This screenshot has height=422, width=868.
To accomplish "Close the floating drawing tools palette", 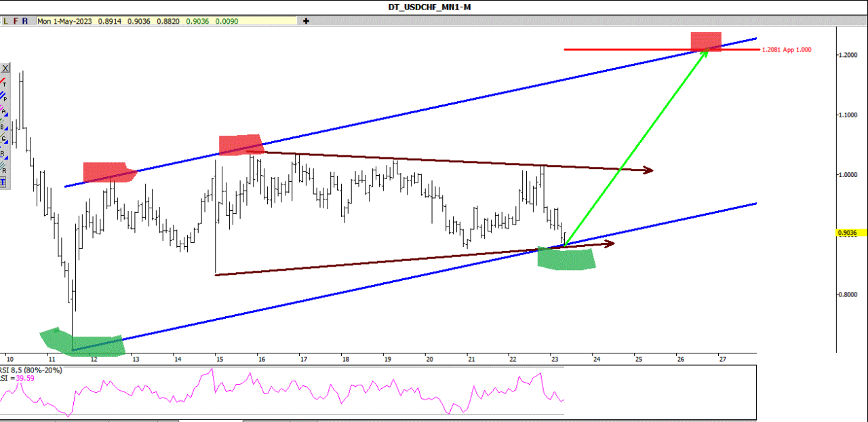I will click(x=5, y=68).
